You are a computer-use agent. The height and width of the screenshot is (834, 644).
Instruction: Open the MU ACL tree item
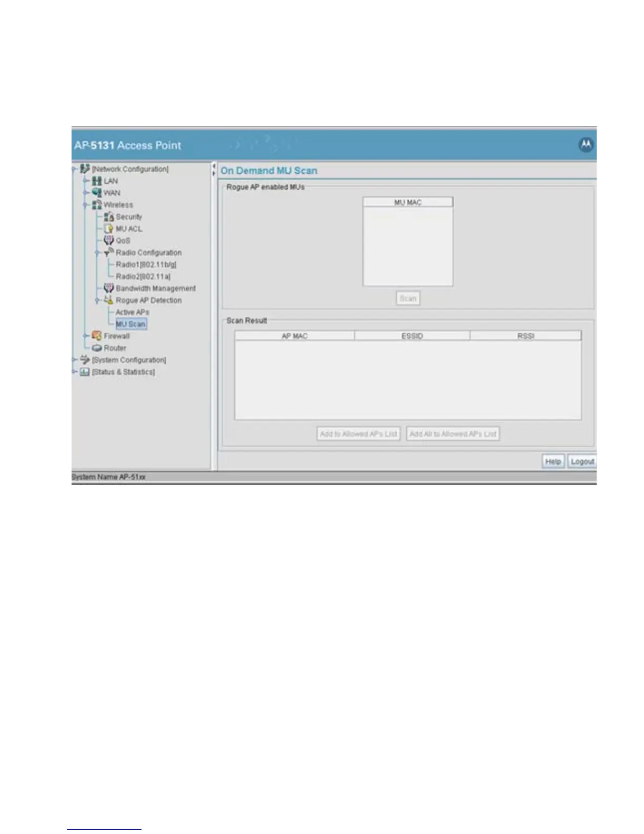click(x=129, y=229)
